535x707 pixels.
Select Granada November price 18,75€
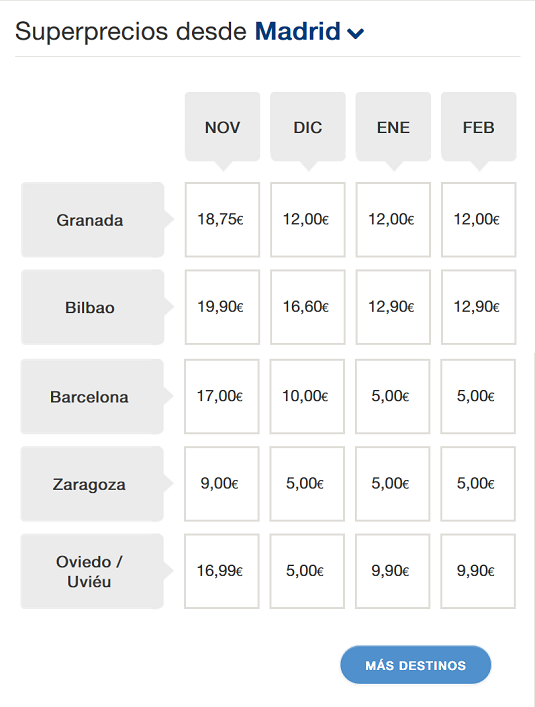click(222, 220)
